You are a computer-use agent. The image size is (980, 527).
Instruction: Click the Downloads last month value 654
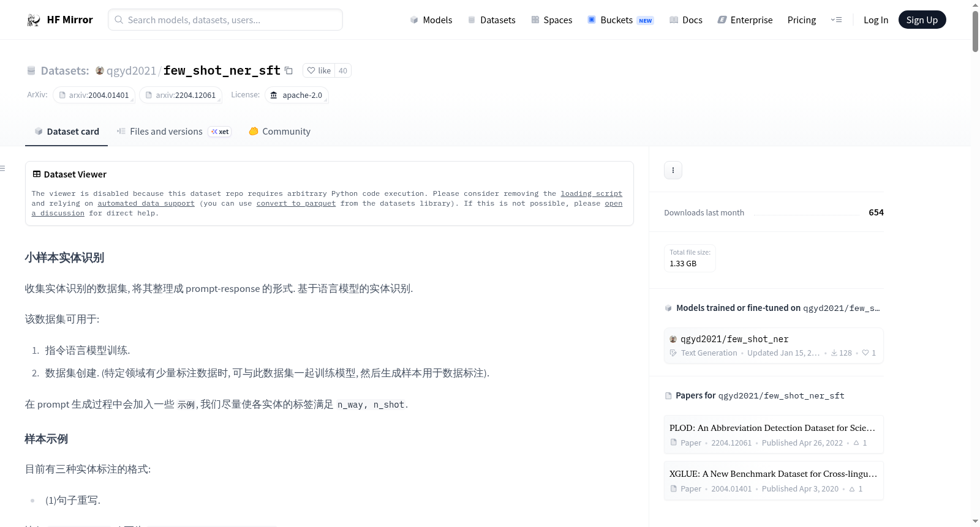pos(876,212)
